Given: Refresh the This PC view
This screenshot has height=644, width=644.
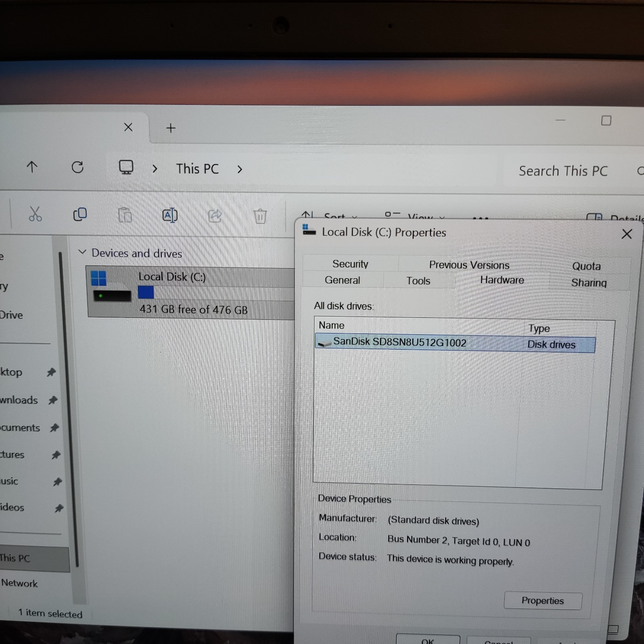Looking at the screenshot, I should pyautogui.click(x=77, y=167).
